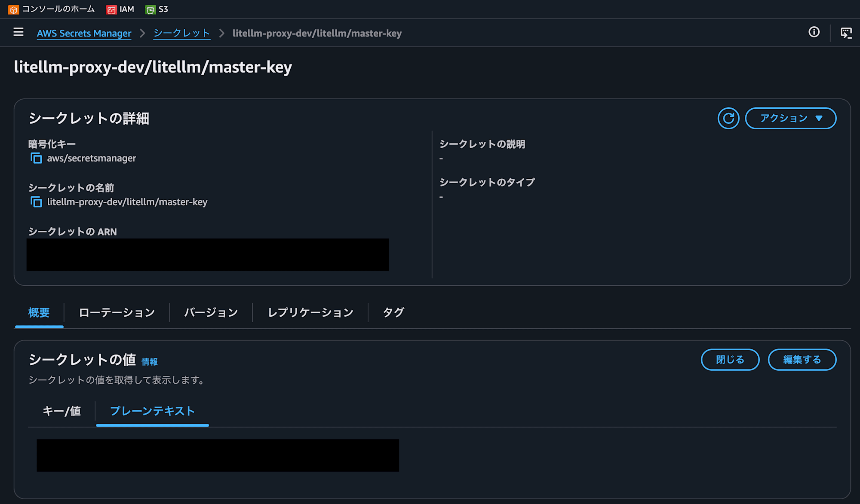
Task: Select the プレーンテキスト view tab
Action: click(x=153, y=411)
